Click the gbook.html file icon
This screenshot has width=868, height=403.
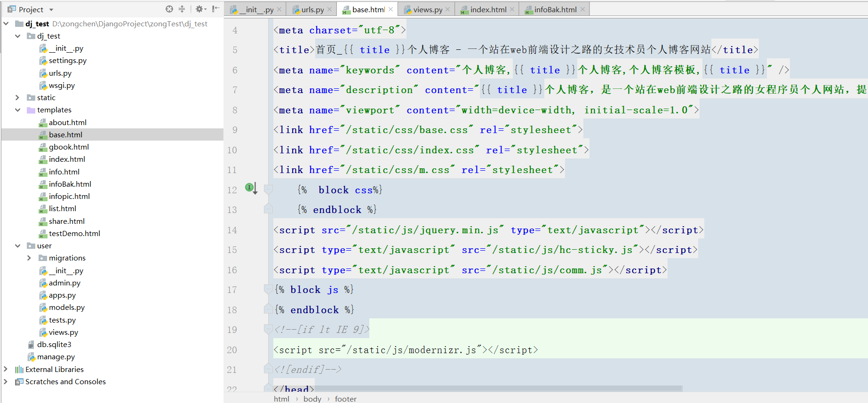coord(43,147)
